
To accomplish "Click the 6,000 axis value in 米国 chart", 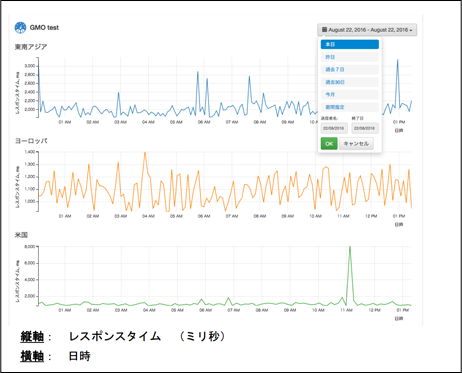I will coord(30,263).
